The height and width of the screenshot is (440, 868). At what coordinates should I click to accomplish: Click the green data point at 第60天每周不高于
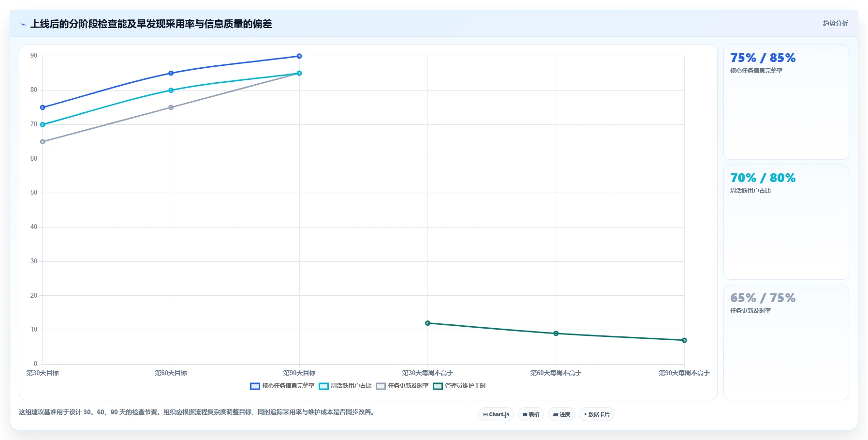coord(556,334)
